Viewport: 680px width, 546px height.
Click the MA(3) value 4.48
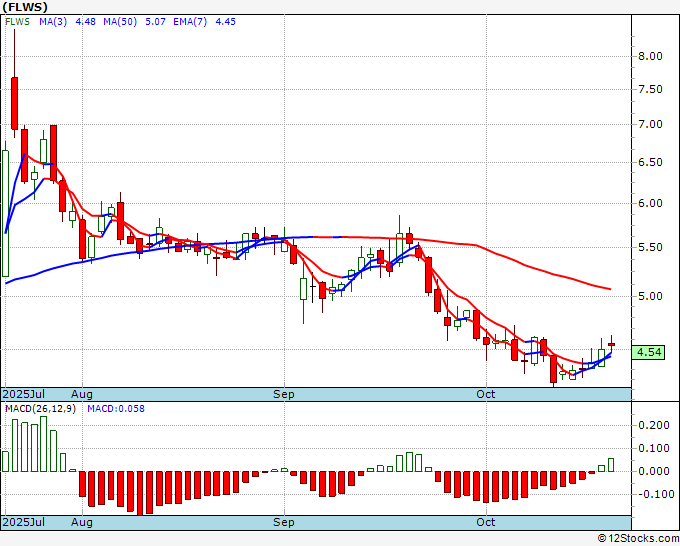click(85, 22)
